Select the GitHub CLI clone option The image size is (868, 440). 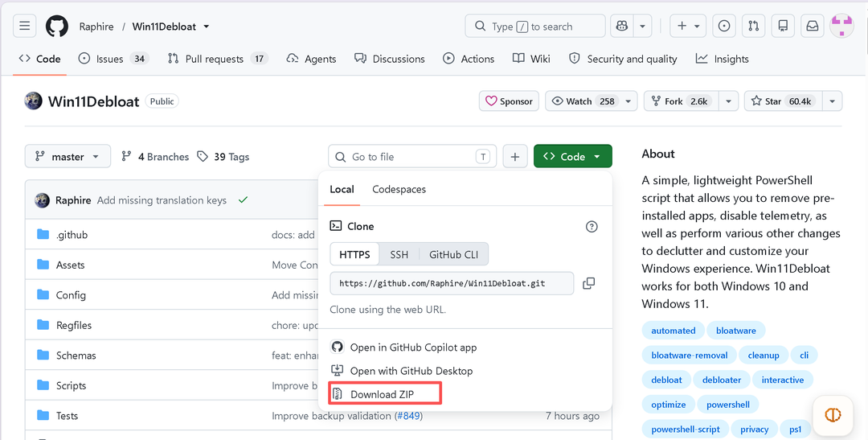[x=453, y=254]
